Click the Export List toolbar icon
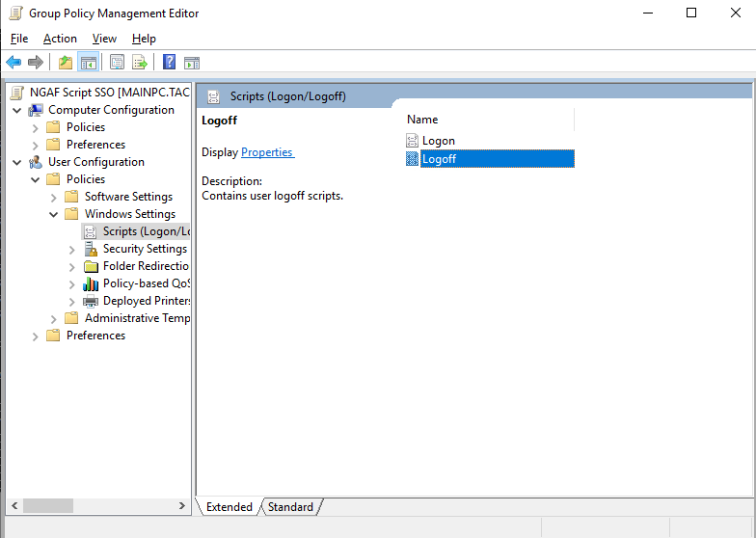The image size is (756, 538). (140, 63)
